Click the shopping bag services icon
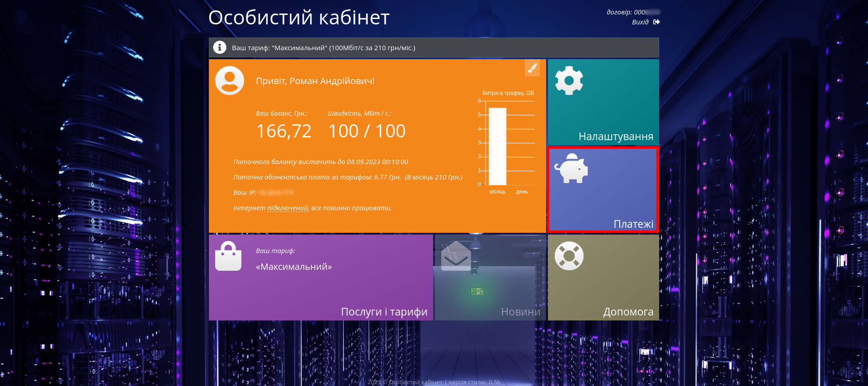Viewport: 868px width, 386px height. (x=228, y=256)
